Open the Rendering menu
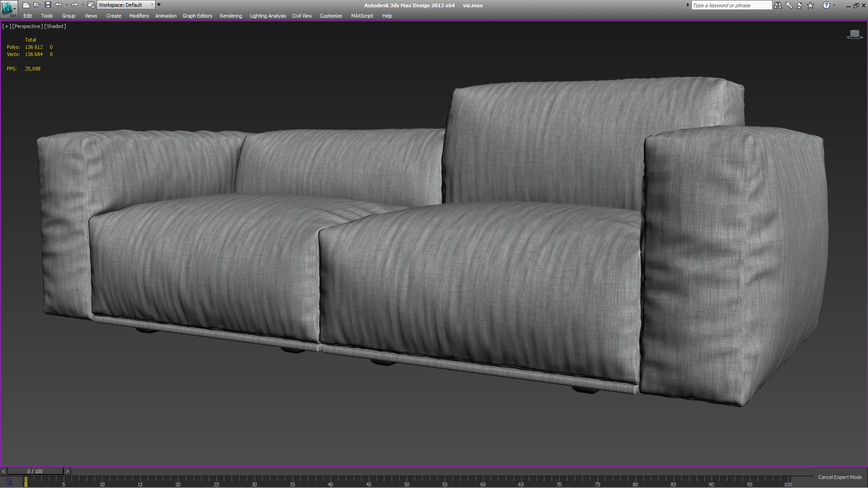This screenshot has height=488, width=868. click(x=231, y=16)
